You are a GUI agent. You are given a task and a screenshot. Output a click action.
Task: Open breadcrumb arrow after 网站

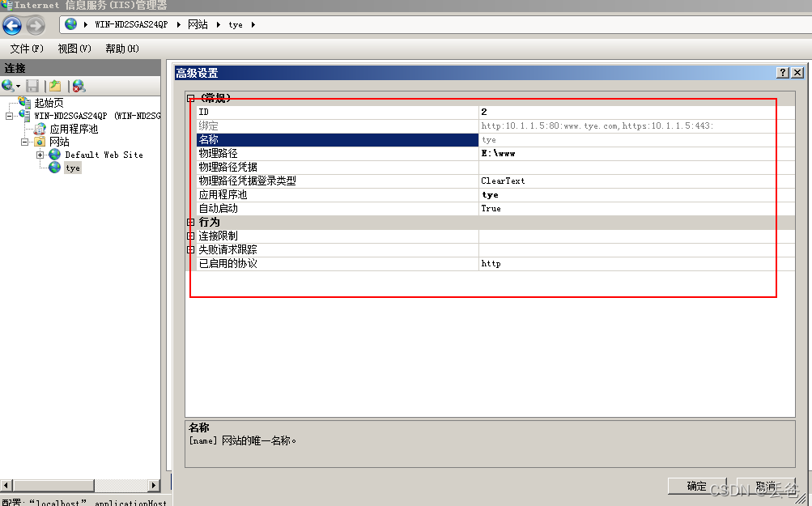(x=219, y=24)
